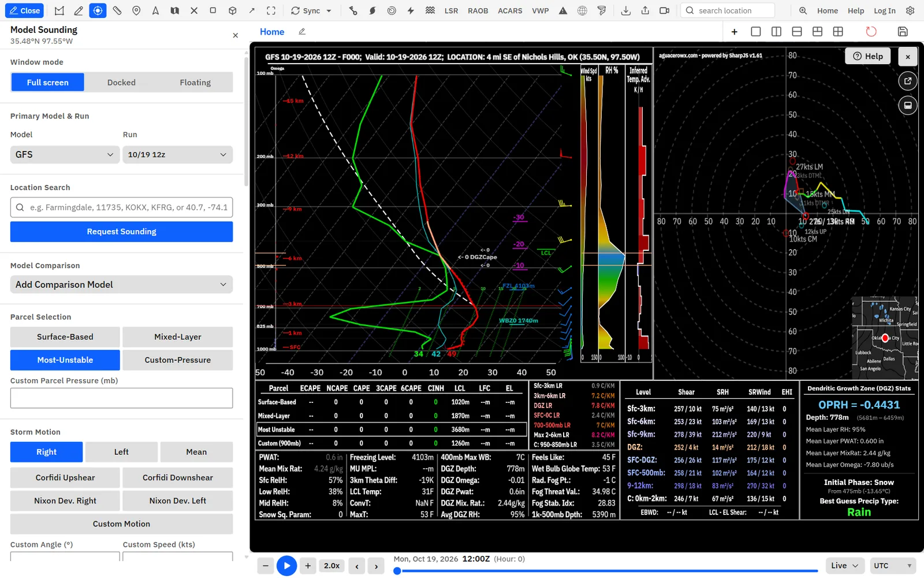Image resolution: width=924 pixels, height=578 pixels.
Task: Activate the crosshair sounding target tool
Action: point(98,10)
